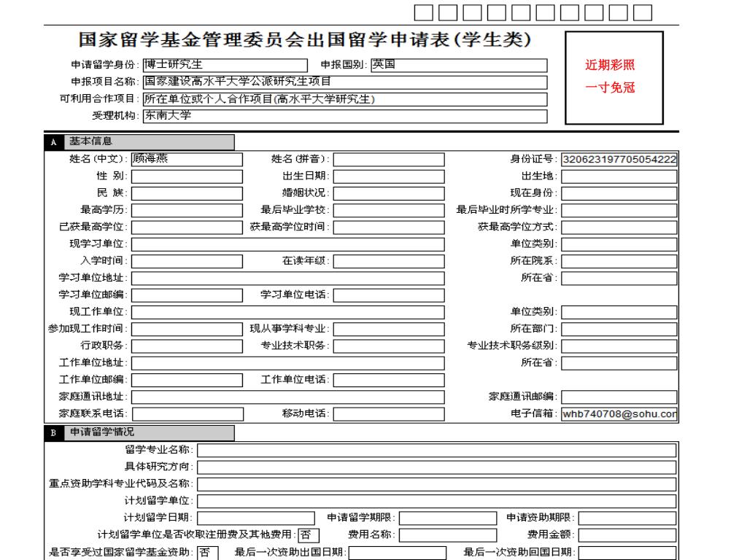Viewport: 747px width, 560px height.
Task: Select the 留学专业名称 input field
Action: click(x=437, y=449)
